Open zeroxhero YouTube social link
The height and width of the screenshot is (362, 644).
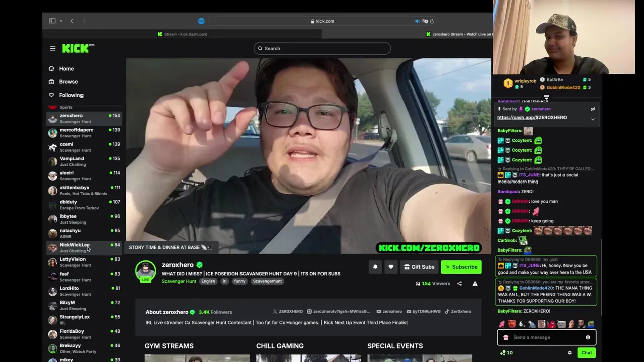click(x=389, y=311)
